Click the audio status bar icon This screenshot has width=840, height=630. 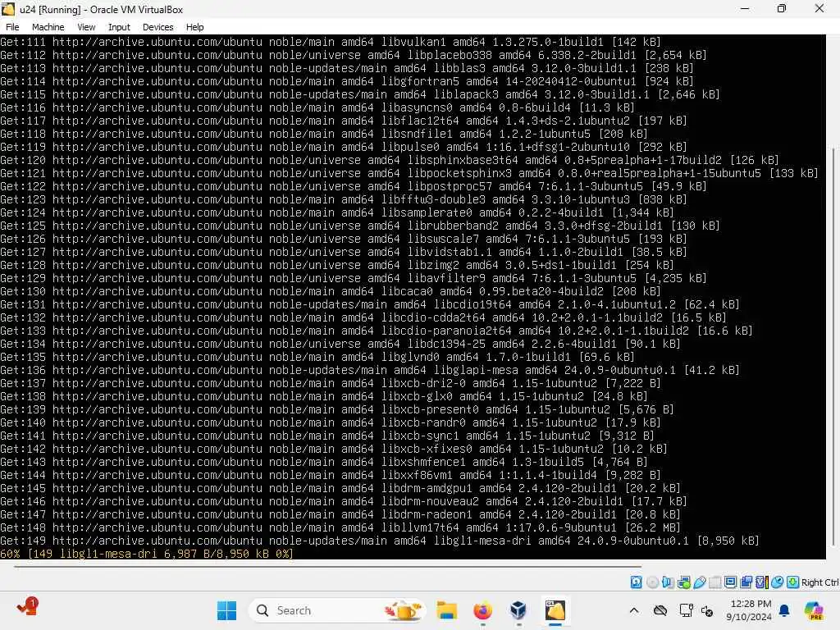pos(668,582)
